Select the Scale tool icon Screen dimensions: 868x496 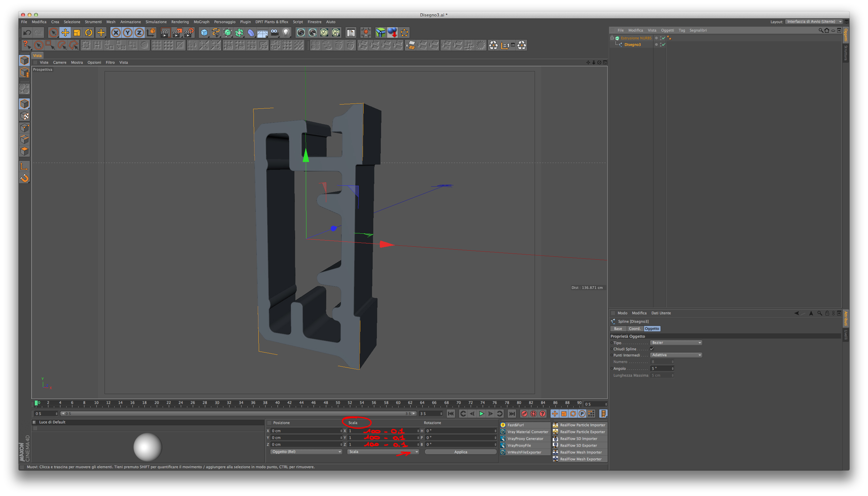[77, 33]
